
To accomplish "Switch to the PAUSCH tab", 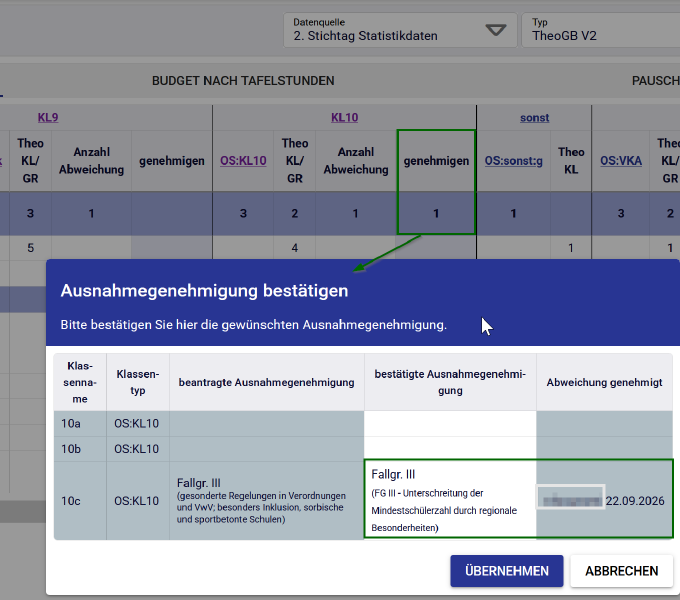I will 655,81.
